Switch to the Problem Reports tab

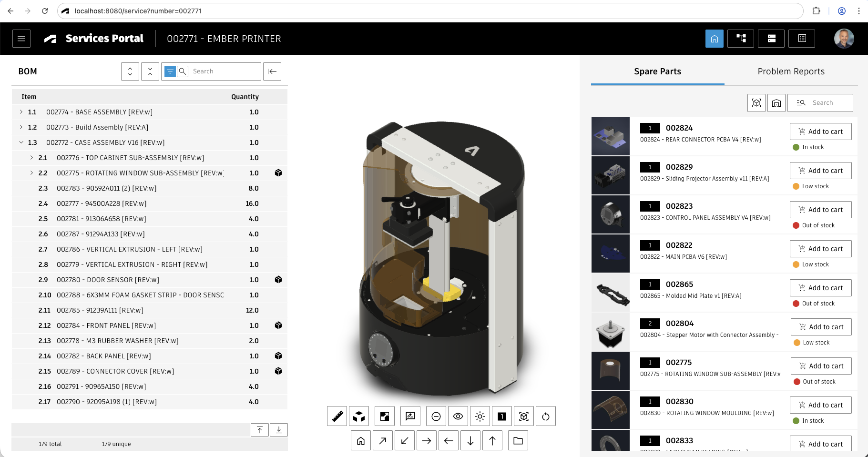coord(791,71)
